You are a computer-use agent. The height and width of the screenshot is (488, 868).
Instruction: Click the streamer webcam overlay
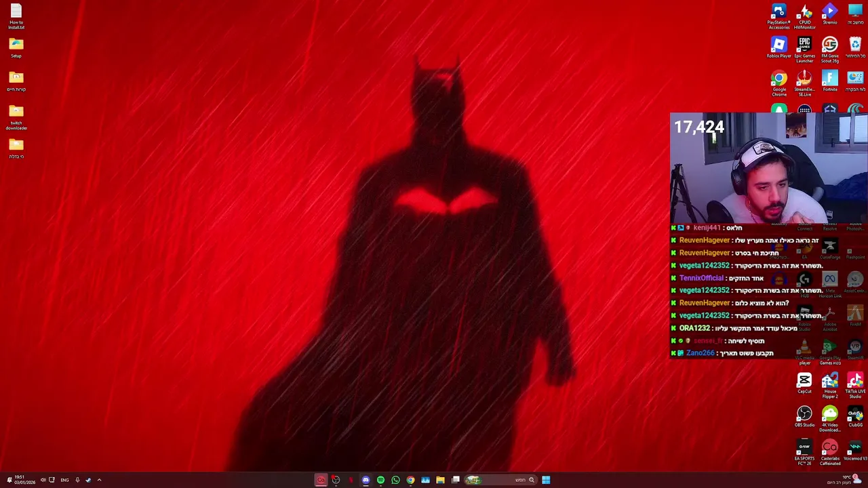point(769,168)
